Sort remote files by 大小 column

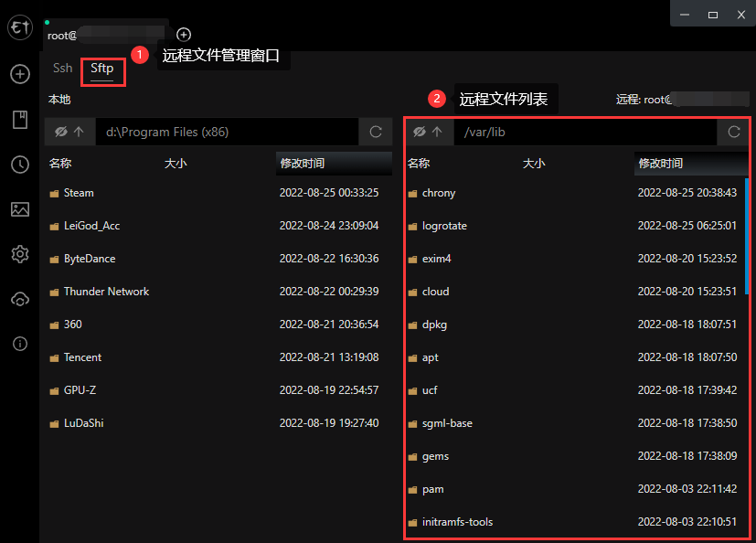534,164
